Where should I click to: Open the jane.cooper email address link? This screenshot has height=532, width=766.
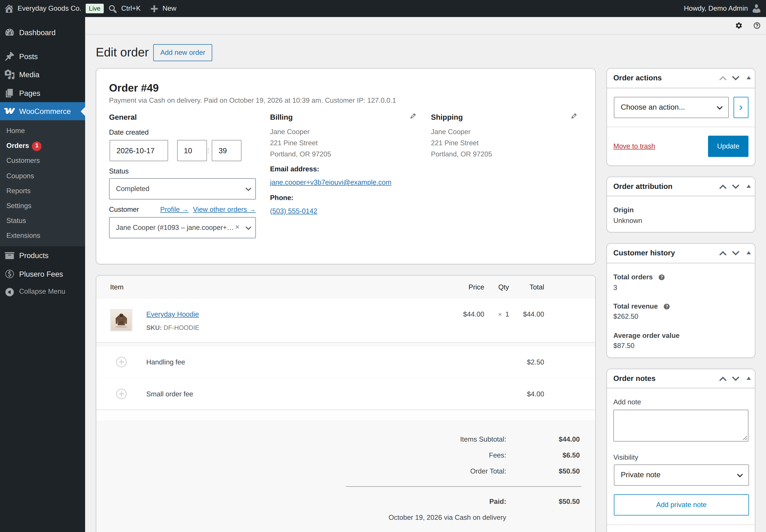click(331, 182)
